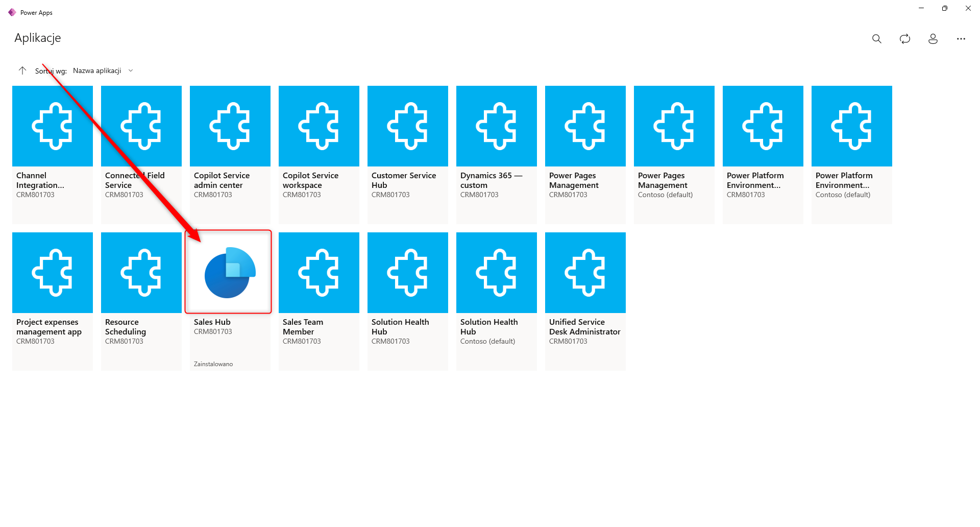Open Copilot Service admin center tile
Image resolution: width=980 pixels, height=527 pixels.
[230, 126]
